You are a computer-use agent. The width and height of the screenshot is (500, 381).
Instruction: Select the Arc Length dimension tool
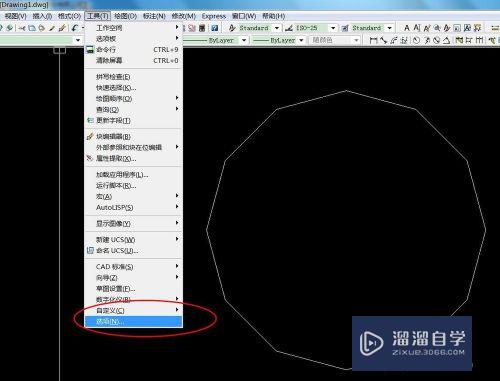394,40
